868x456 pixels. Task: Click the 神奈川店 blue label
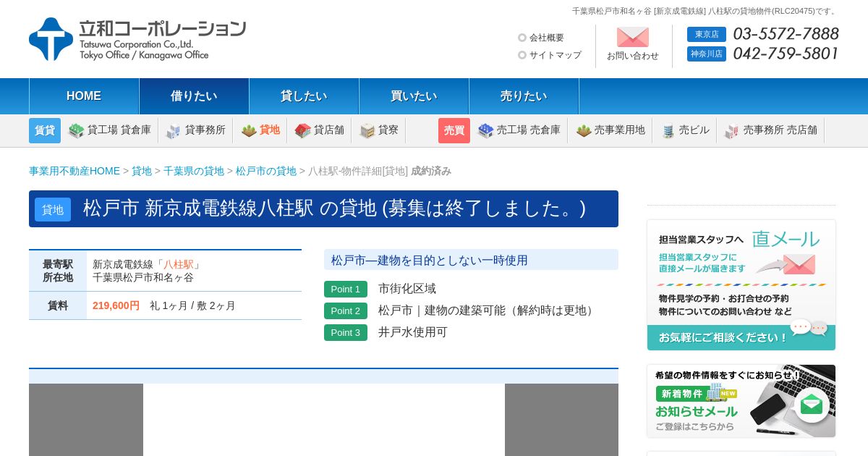707,54
